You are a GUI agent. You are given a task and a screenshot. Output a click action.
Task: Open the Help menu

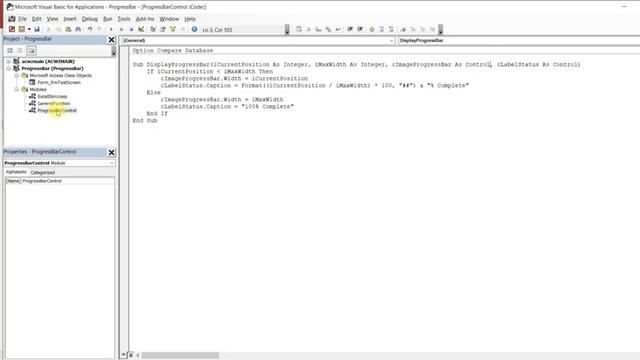(190, 19)
